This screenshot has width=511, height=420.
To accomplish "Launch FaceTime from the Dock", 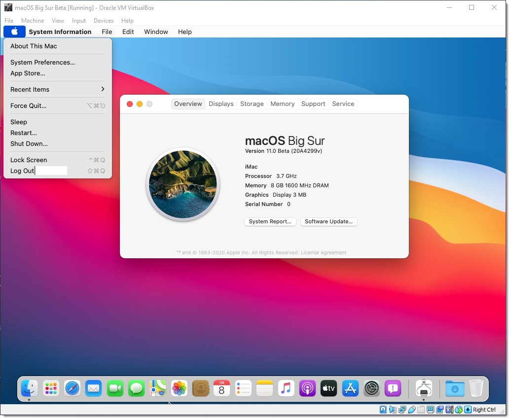I will [115, 388].
